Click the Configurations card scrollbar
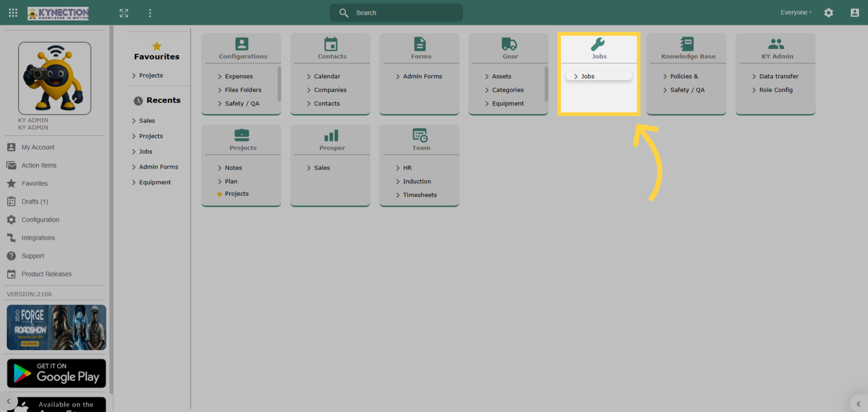The width and height of the screenshot is (868, 412). tap(279, 84)
